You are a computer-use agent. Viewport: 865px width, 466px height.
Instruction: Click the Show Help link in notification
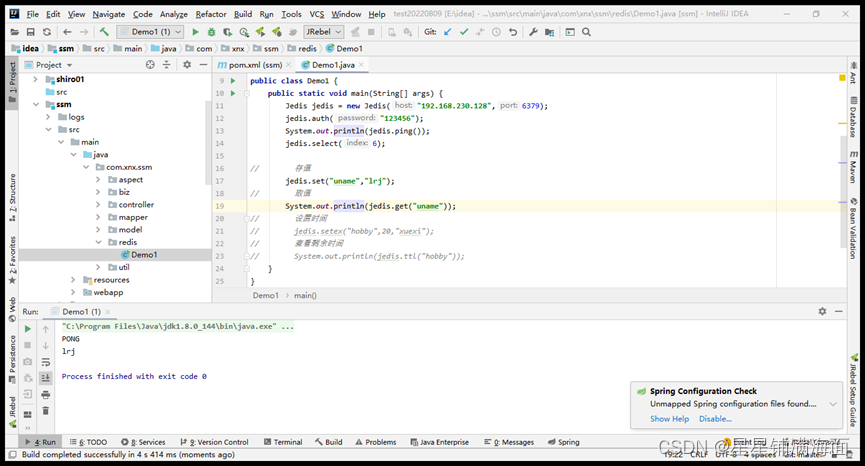669,419
